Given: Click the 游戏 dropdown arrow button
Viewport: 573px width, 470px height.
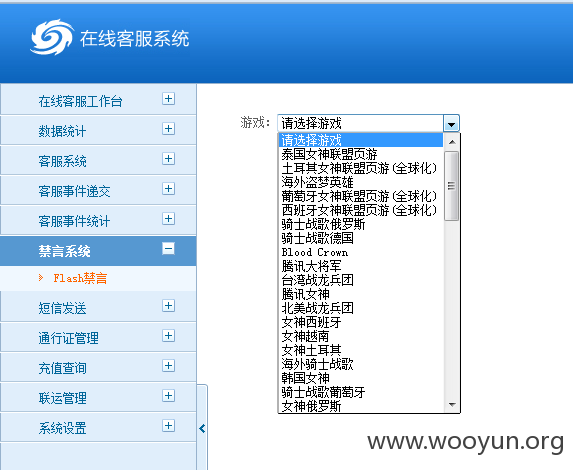Looking at the screenshot, I should [x=451, y=124].
